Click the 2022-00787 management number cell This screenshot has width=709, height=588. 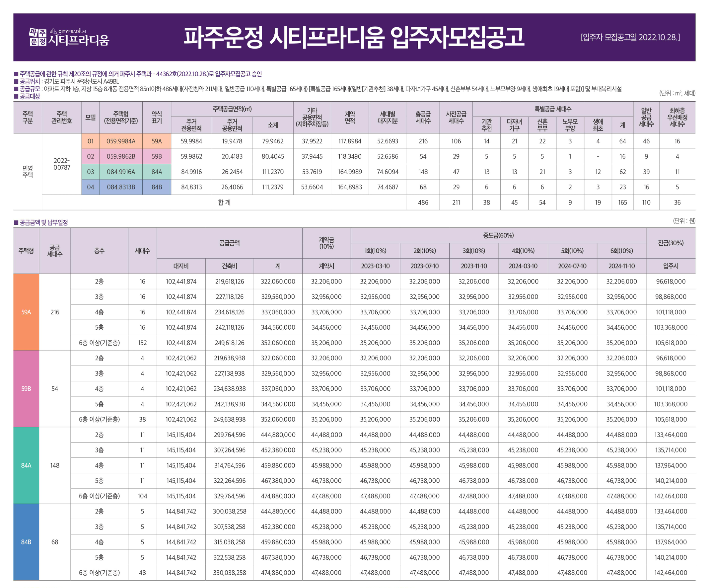[x=62, y=164]
